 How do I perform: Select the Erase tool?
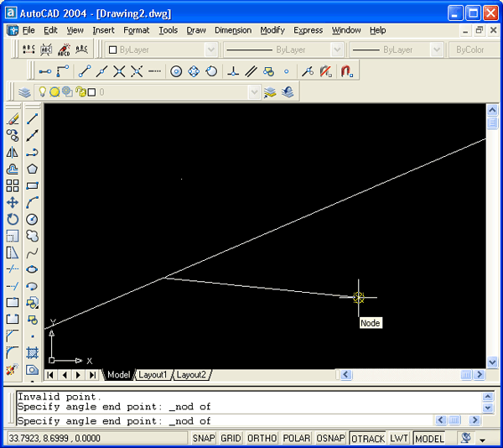point(13,119)
